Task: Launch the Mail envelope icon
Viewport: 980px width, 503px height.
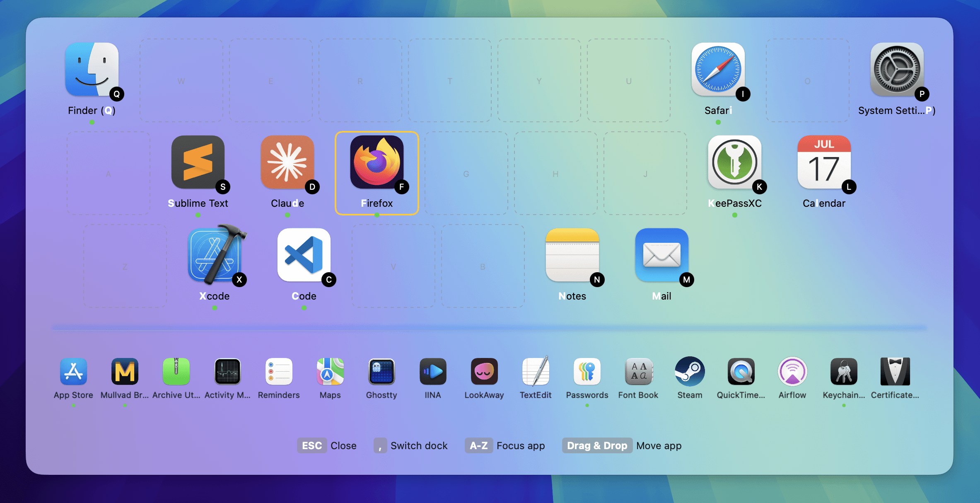Action: tap(662, 255)
